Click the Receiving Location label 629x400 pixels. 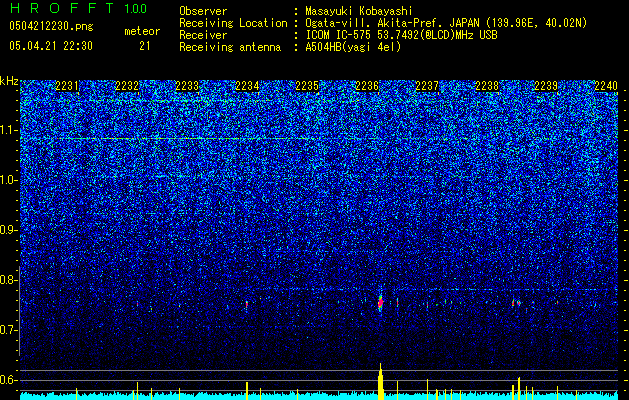[233, 23]
